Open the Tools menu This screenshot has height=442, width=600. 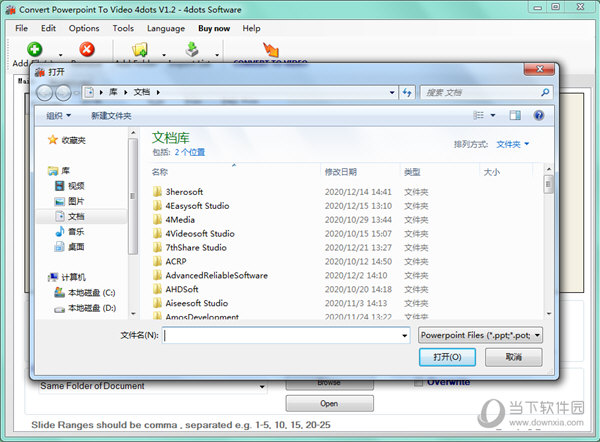click(x=123, y=28)
